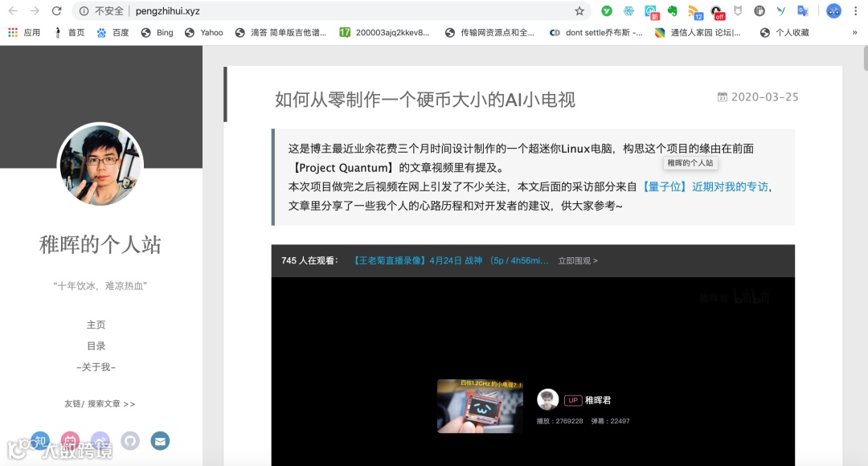Open the 王老菊直播录像 video link
The height and width of the screenshot is (466, 868).
[x=451, y=260]
